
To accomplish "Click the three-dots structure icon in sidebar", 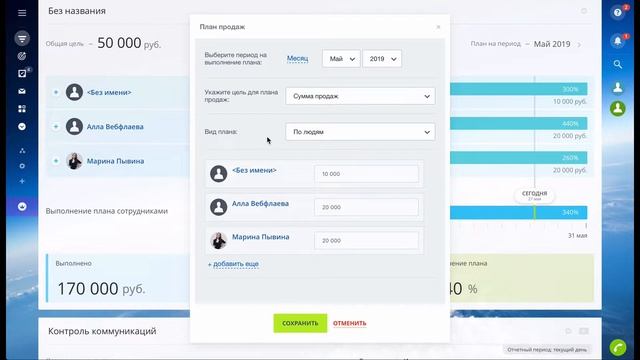I will point(22,151).
